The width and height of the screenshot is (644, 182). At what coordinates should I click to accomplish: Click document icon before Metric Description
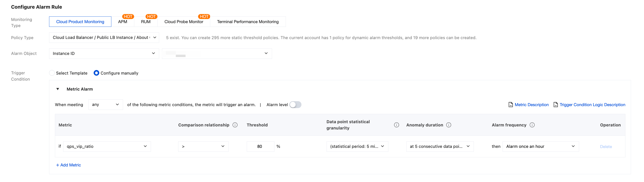pos(511,105)
